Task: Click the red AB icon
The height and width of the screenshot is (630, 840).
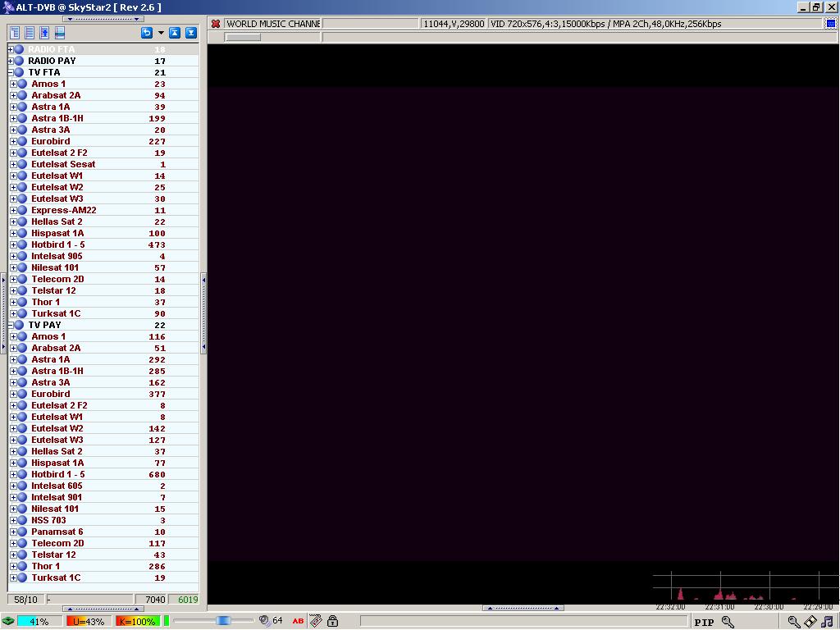Action: point(298,621)
